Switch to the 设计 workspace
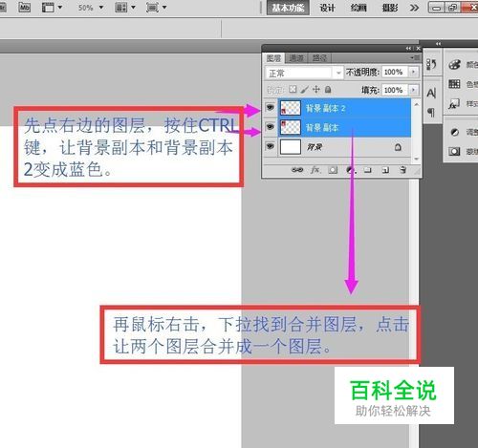Screen dimensions: 478x448 click(x=327, y=8)
